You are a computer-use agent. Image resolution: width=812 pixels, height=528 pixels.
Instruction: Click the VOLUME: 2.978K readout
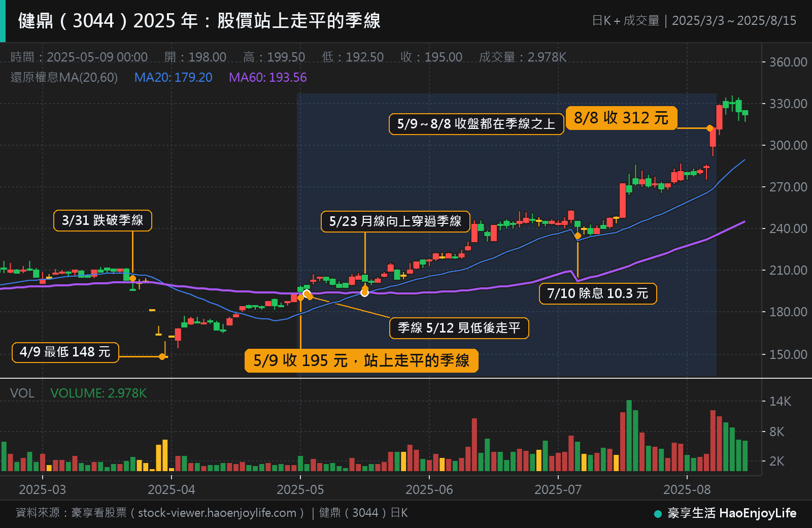click(98, 393)
